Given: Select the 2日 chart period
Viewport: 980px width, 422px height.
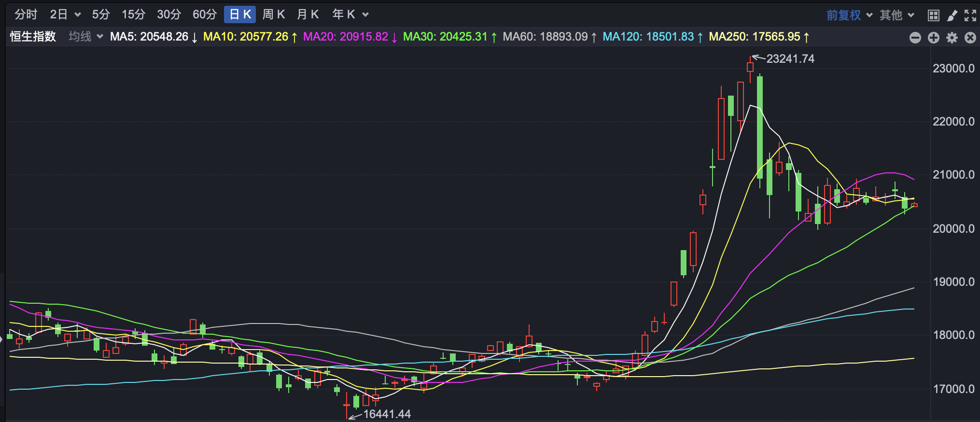Looking at the screenshot, I should coord(58,14).
